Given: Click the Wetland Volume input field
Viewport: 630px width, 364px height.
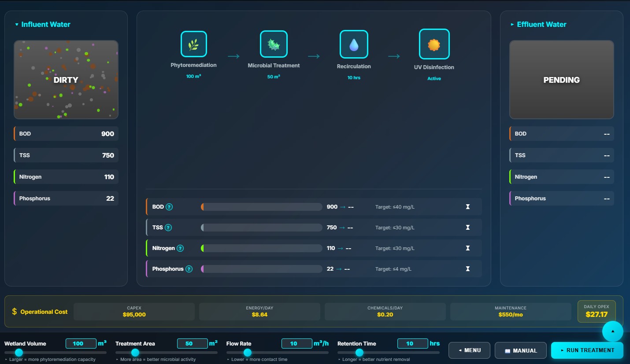Looking at the screenshot, I should 81,343.
